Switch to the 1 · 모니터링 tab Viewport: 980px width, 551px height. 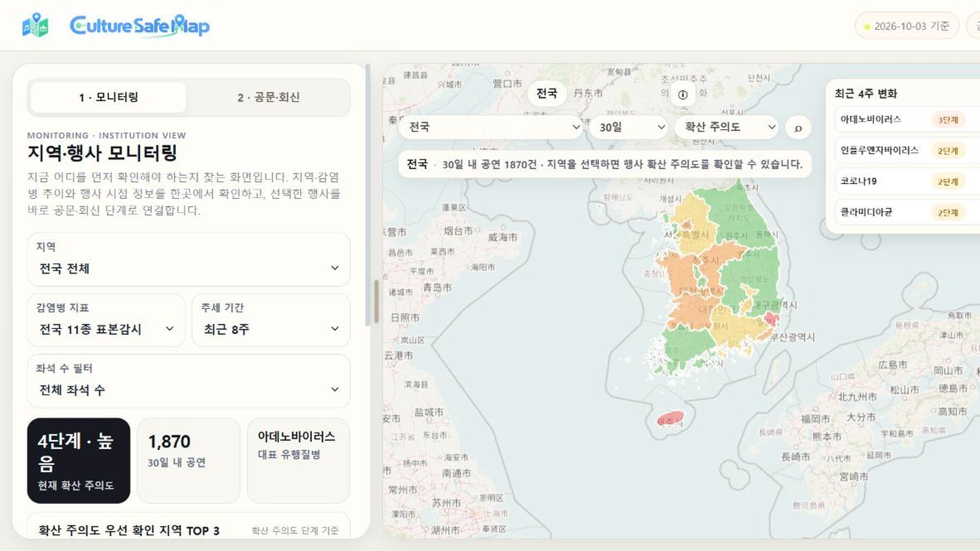108,97
